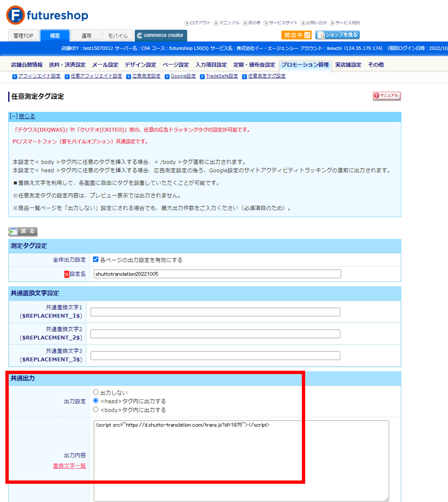
Task: Open the デザイン設定 menu
Action: click(x=140, y=65)
